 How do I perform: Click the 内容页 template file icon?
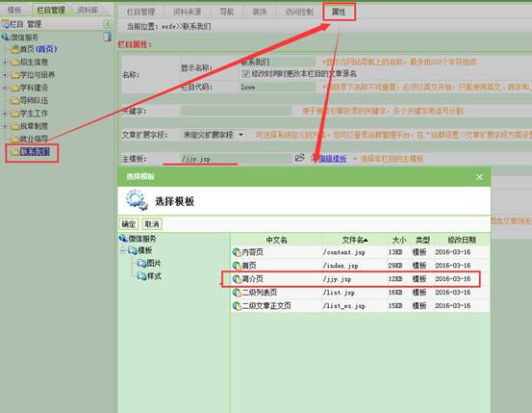coord(237,252)
